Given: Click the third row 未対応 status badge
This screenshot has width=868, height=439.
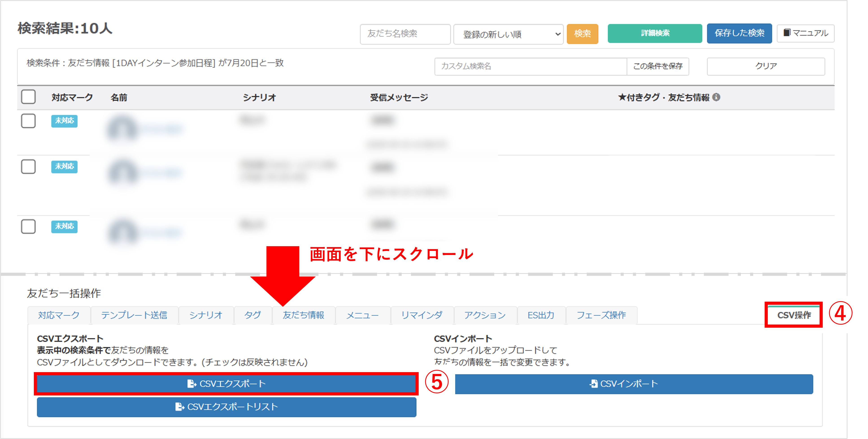Looking at the screenshot, I should click(64, 226).
